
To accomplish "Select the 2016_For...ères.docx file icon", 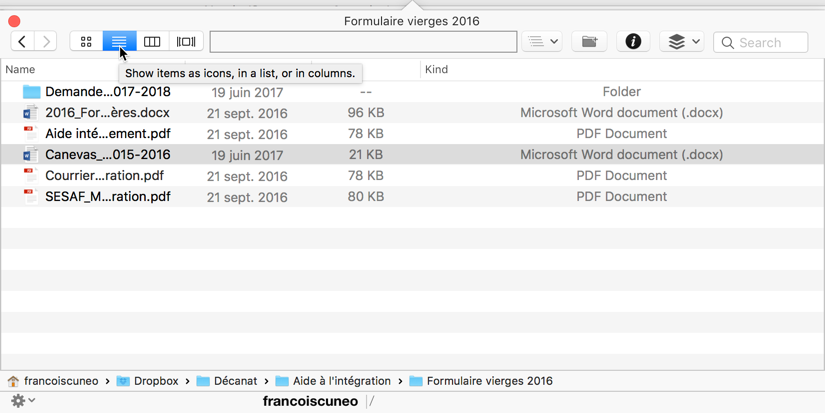I will pos(31,113).
